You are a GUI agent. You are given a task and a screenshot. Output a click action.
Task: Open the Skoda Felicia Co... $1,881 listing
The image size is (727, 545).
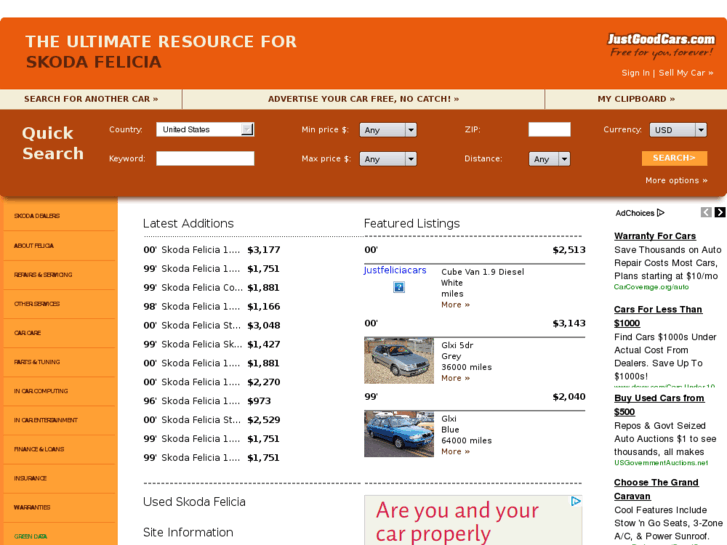[212, 288]
